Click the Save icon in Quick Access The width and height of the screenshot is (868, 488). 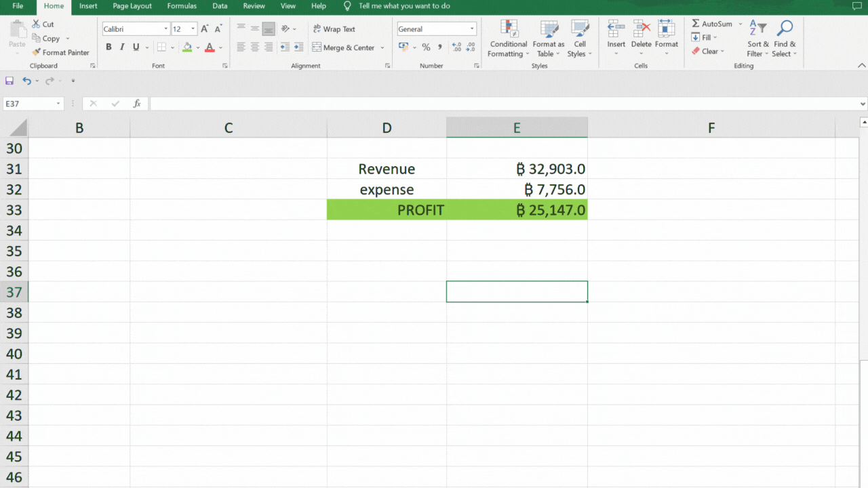coord(9,81)
